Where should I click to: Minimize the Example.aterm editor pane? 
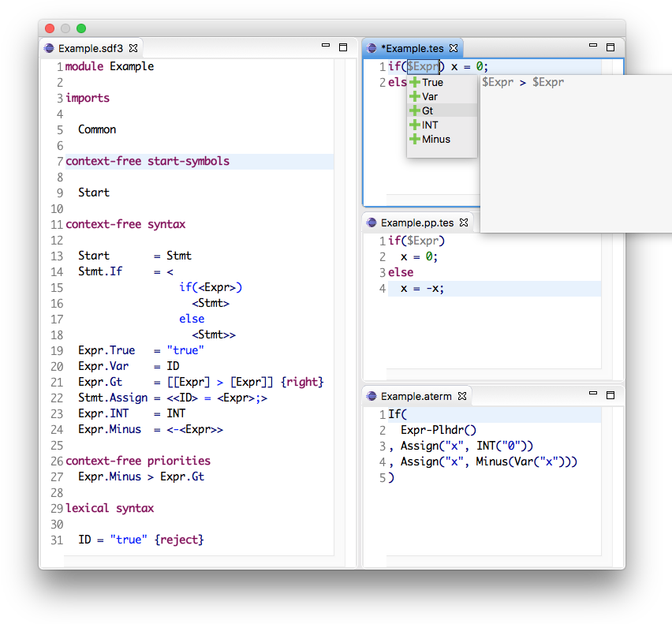[593, 393]
